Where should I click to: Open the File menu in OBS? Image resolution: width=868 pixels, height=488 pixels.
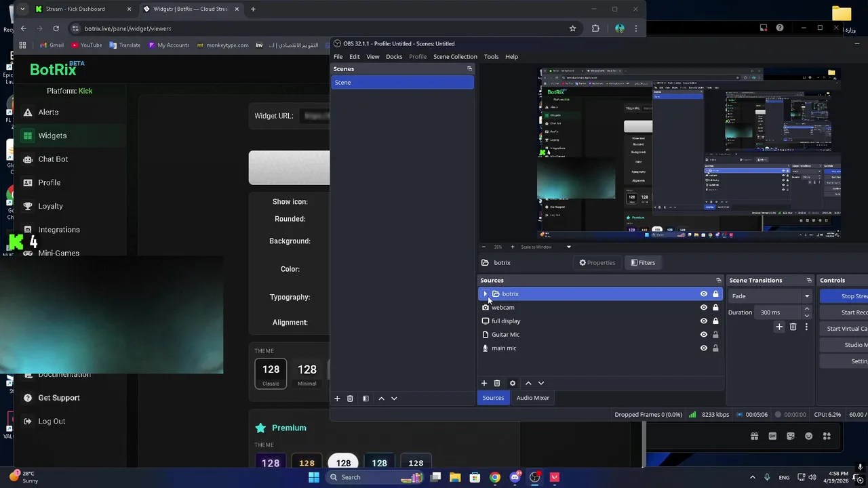tap(338, 56)
